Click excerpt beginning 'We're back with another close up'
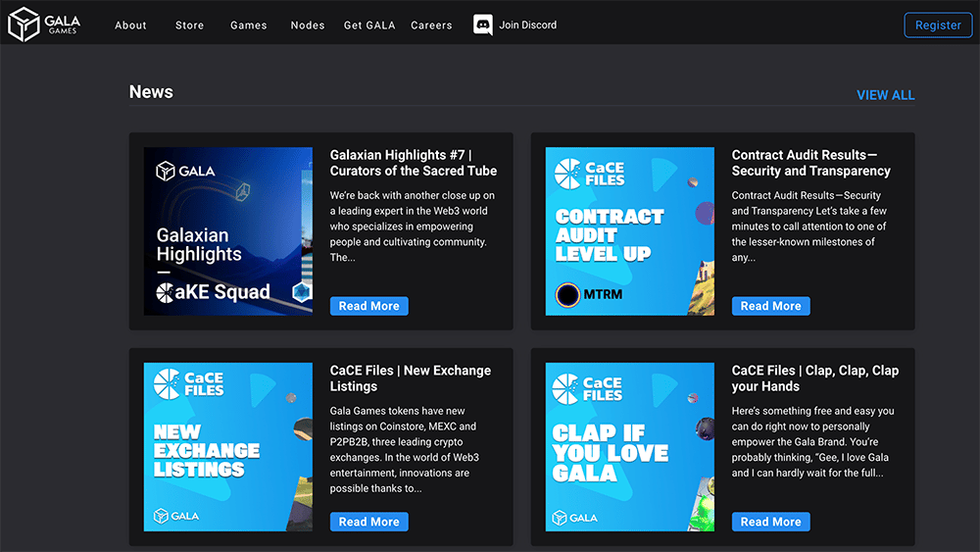 click(413, 226)
